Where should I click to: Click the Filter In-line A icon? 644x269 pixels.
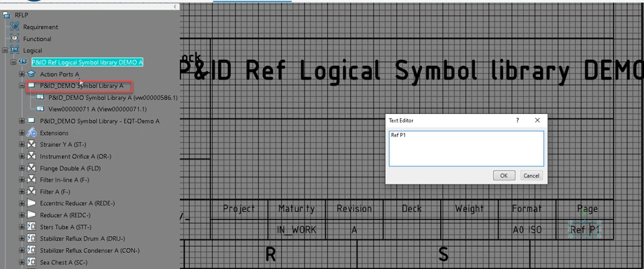click(32, 180)
